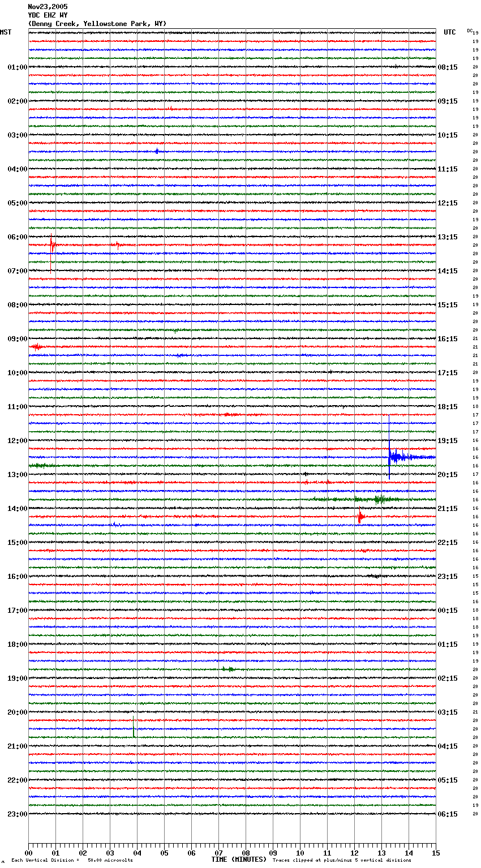Select the station code text "YDC EHZ WY"

point(48,15)
